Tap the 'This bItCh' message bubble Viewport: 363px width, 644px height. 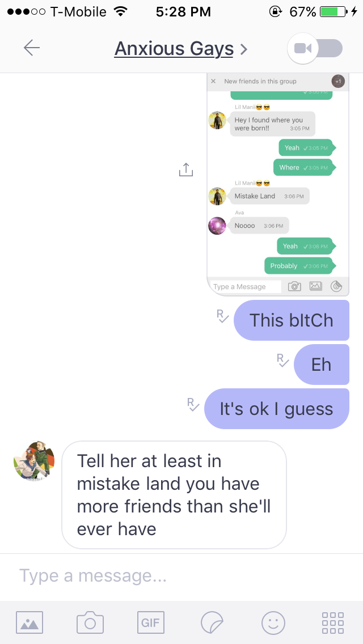[x=292, y=320]
